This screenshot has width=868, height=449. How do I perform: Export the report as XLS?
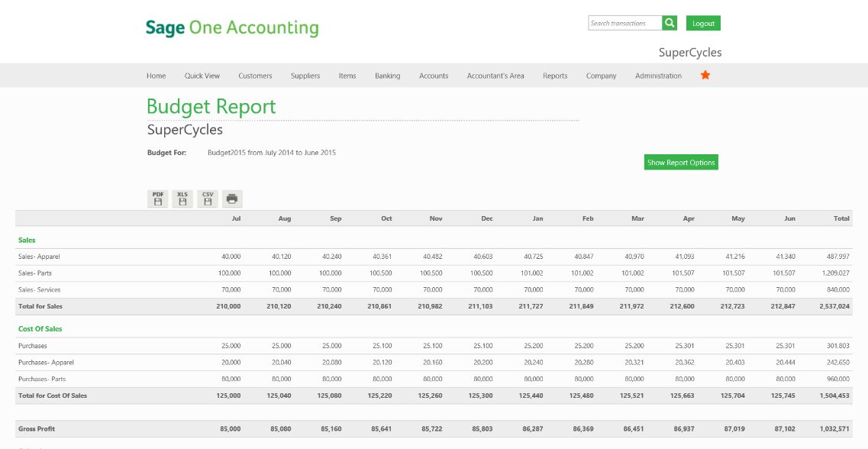tap(182, 199)
